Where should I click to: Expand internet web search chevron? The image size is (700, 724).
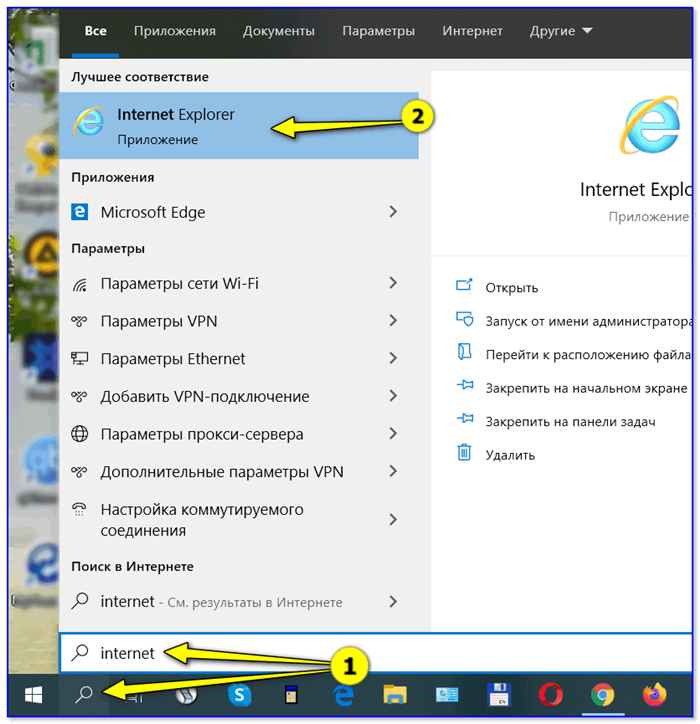[x=393, y=602]
